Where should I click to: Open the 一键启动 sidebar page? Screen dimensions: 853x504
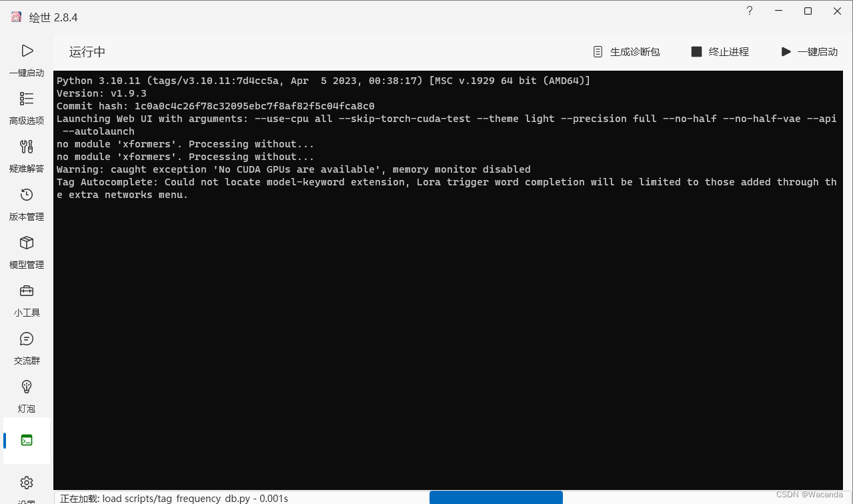[x=27, y=60]
